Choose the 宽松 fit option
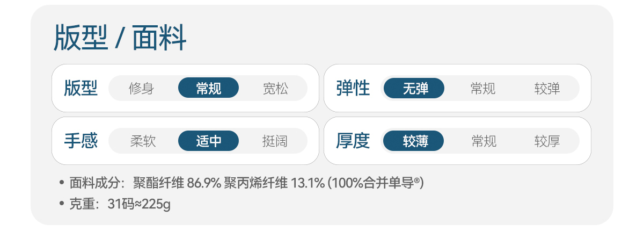This screenshot has width=644, height=231. click(x=275, y=89)
